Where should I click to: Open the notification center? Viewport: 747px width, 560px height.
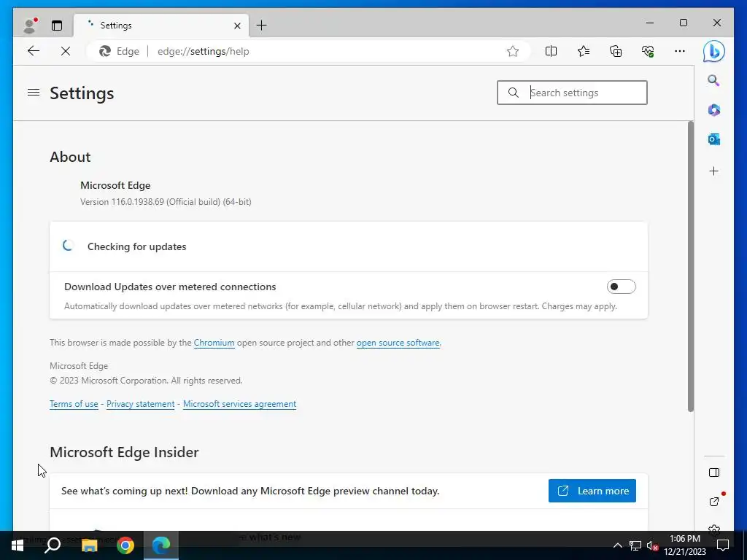[x=723, y=545]
